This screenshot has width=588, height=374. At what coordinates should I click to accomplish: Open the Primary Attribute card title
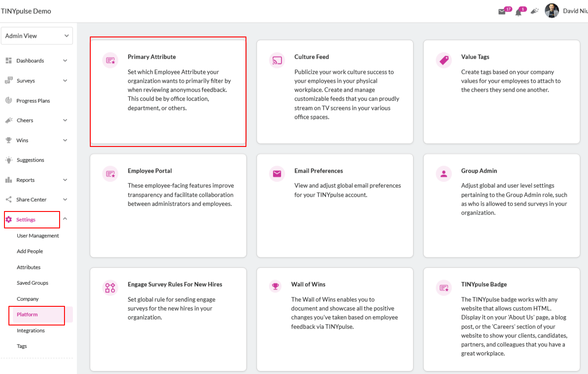tap(152, 57)
